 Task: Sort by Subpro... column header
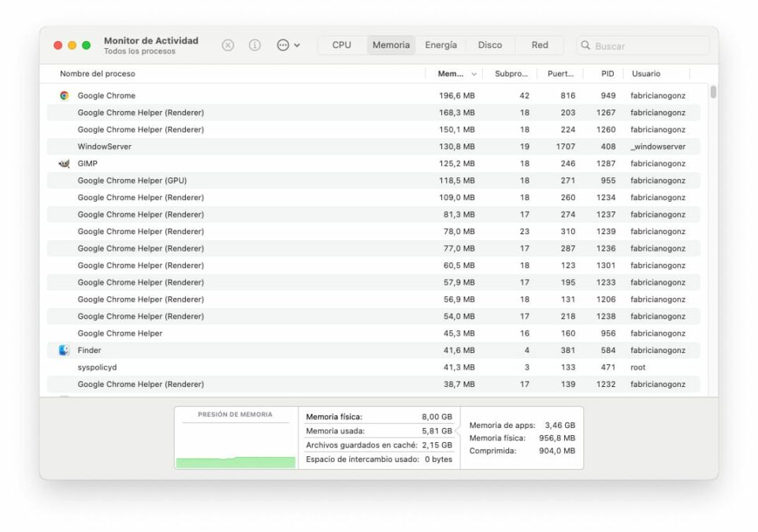tap(511, 73)
